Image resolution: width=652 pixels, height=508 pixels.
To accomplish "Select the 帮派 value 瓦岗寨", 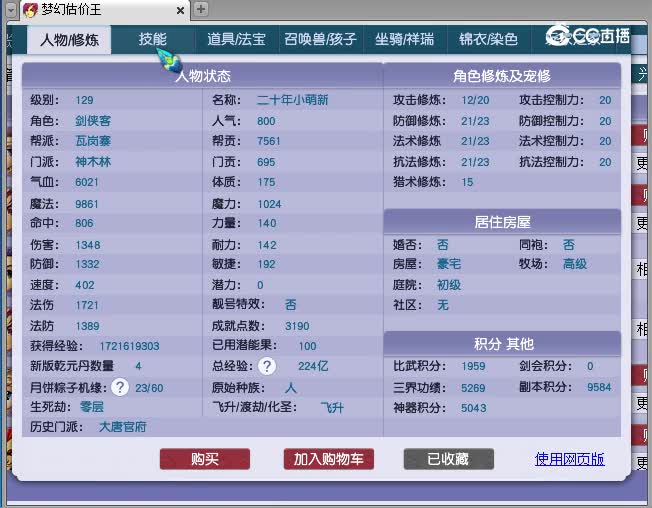I will pos(93,141).
